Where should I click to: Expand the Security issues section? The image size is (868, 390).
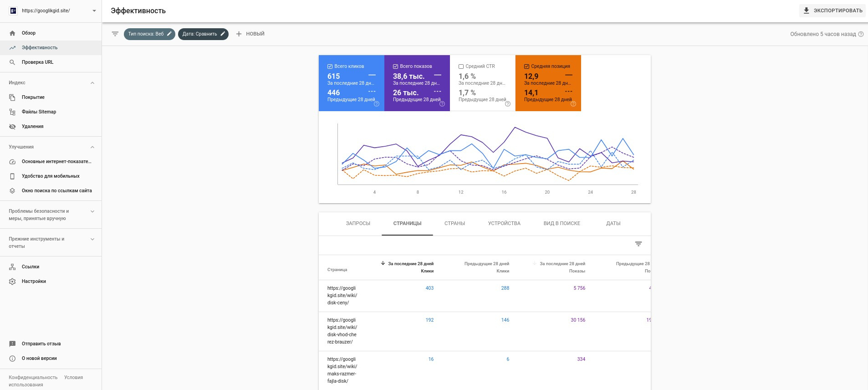point(92,211)
